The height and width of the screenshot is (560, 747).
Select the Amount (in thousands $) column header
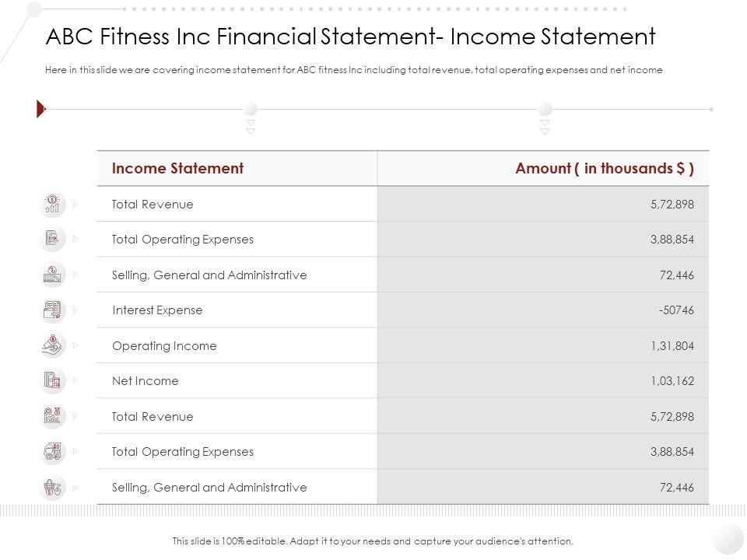[x=605, y=168]
